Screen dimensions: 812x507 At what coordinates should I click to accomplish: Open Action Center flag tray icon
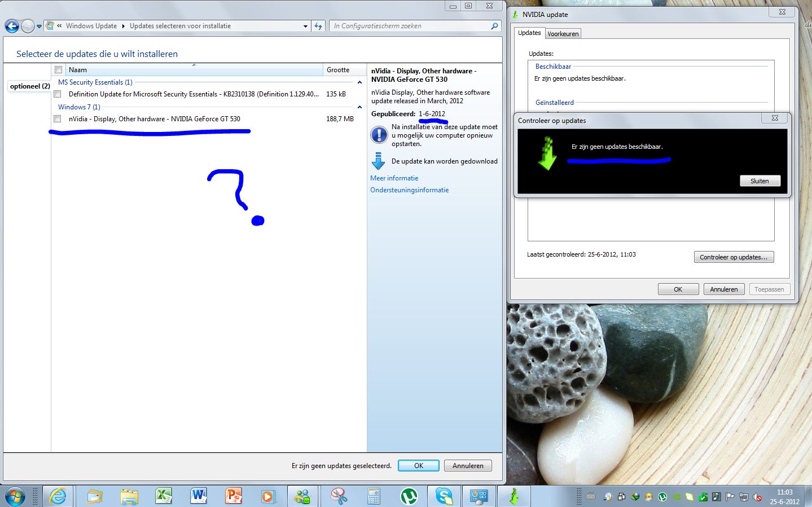click(730, 497)
